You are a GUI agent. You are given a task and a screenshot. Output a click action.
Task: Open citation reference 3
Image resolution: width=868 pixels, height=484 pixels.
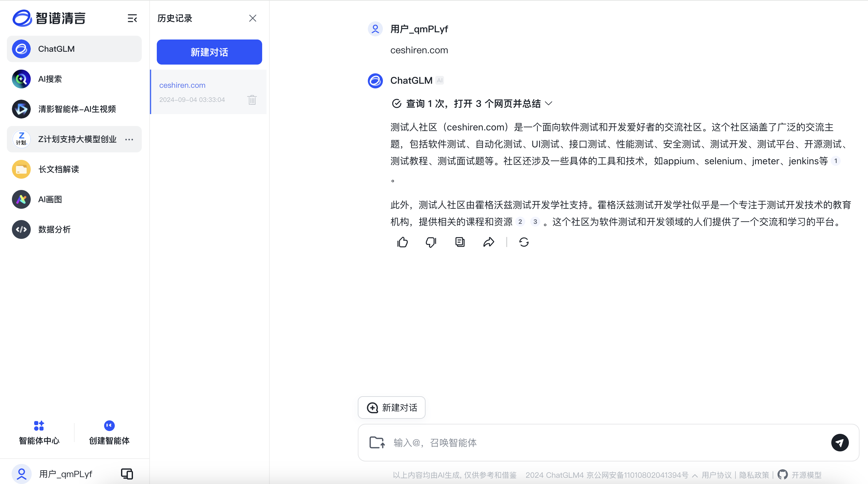[x=535, y=222]
